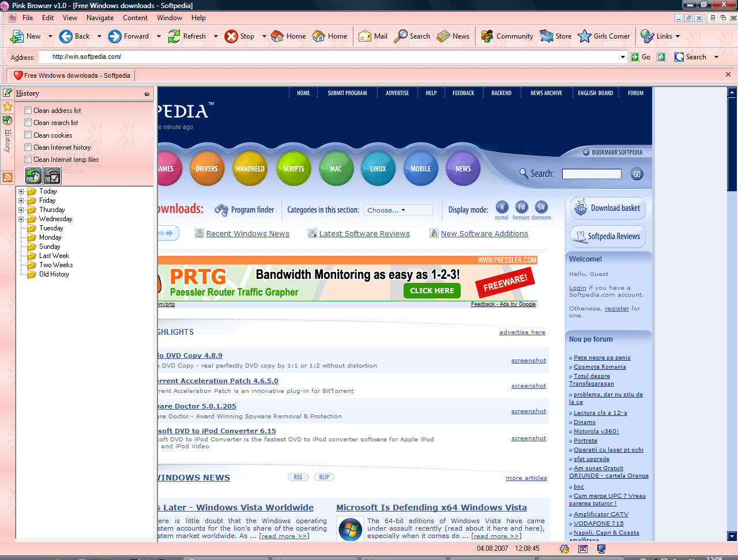Open the dropdown arrow next to New
The image size is (738, 560).
[x=50, y=36]
